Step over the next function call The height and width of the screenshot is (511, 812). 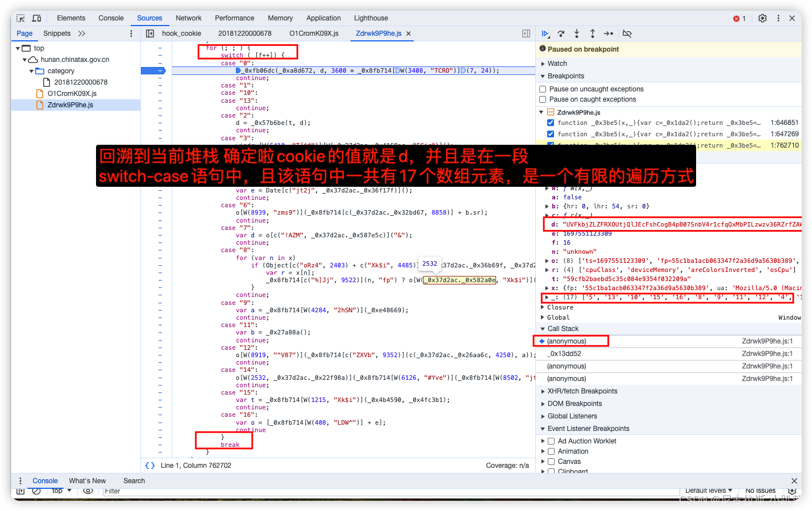pyautogui.click(x=560, y=33)
